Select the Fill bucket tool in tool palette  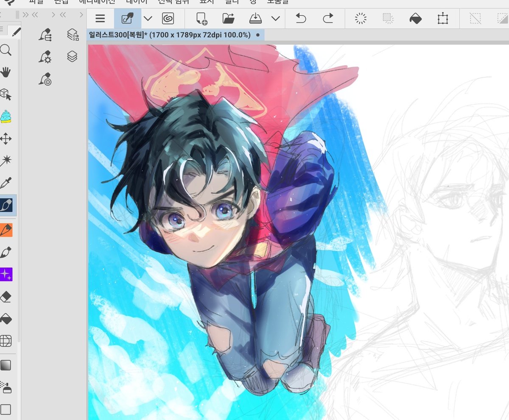click(x=6, y=319)
